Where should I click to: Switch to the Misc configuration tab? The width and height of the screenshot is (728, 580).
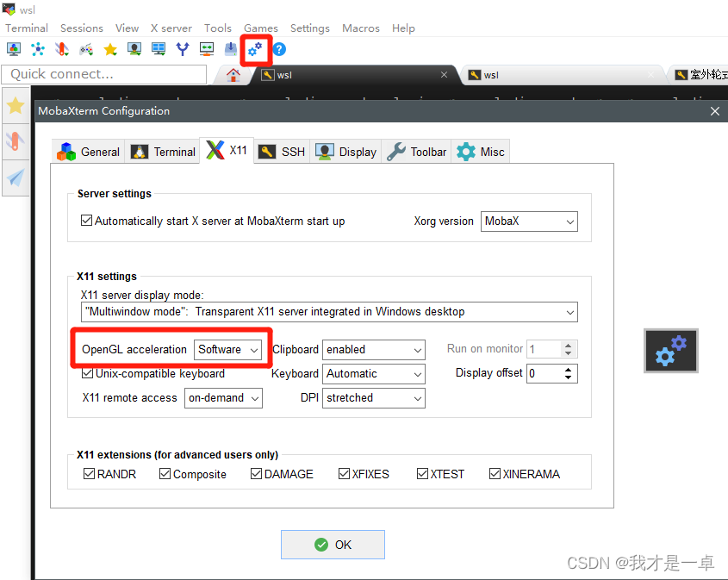click(481, 152)
